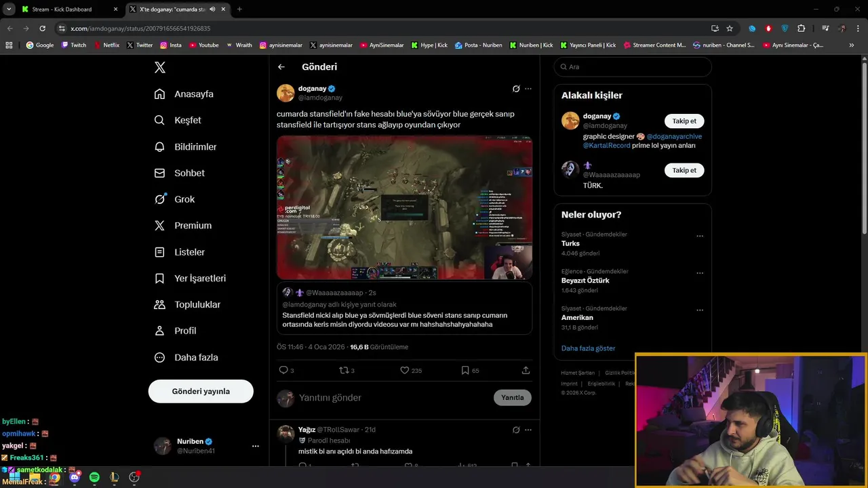Open the quoted Waaaaazaaaaap reply

[404, 308]
